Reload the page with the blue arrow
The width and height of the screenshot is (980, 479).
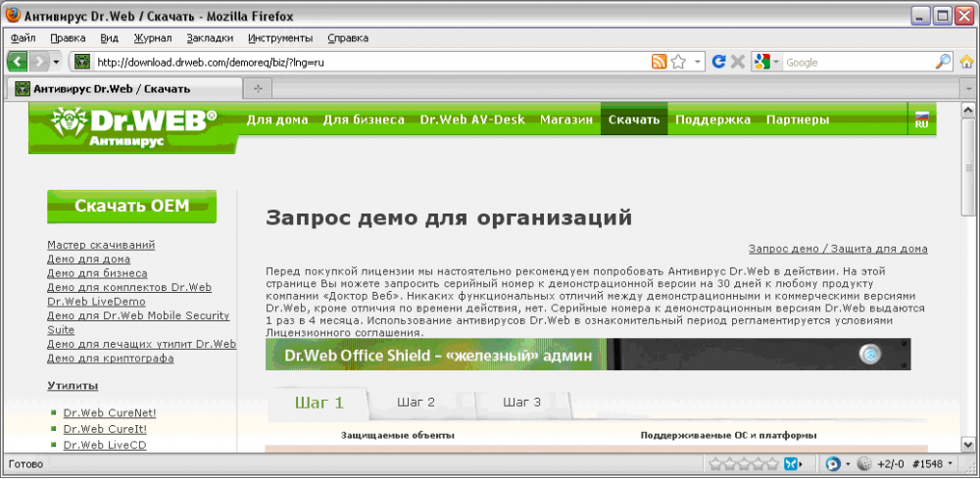coord(718,62)
